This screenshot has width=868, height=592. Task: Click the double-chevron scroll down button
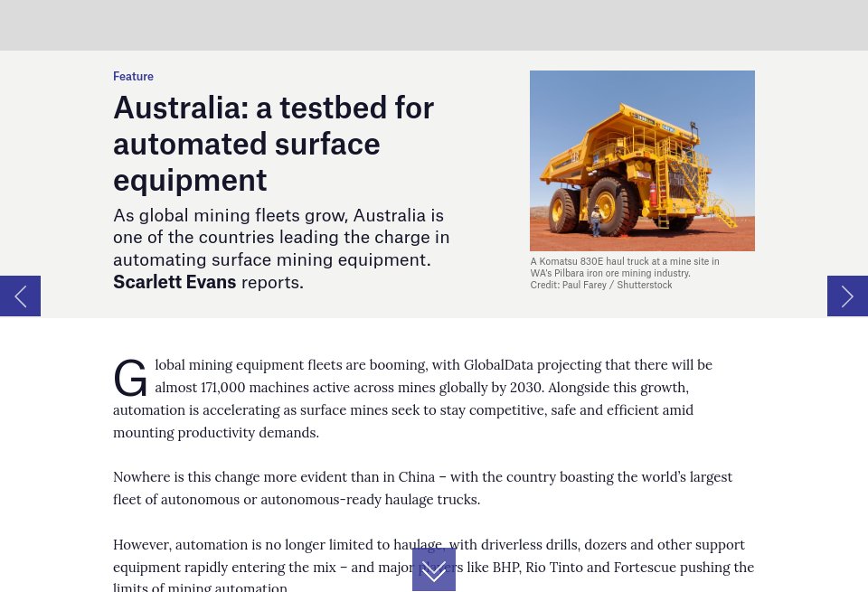[434, 570]
